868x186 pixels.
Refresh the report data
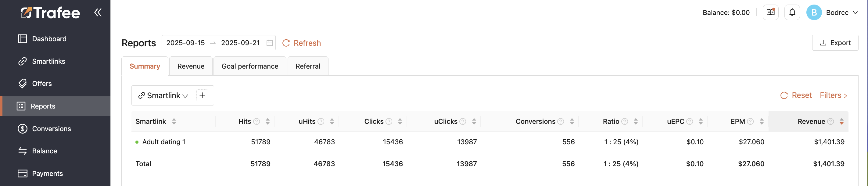tap(302, 43)
